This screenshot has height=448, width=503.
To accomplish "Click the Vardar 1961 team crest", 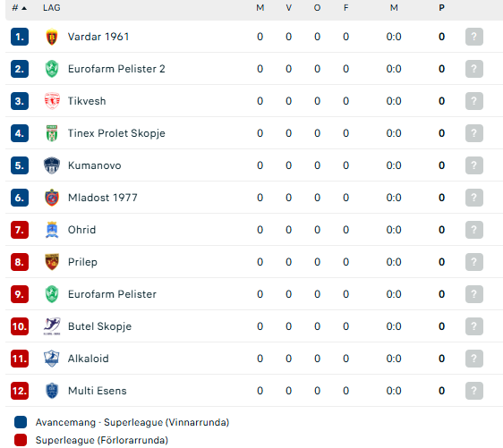I will point(52,37).
